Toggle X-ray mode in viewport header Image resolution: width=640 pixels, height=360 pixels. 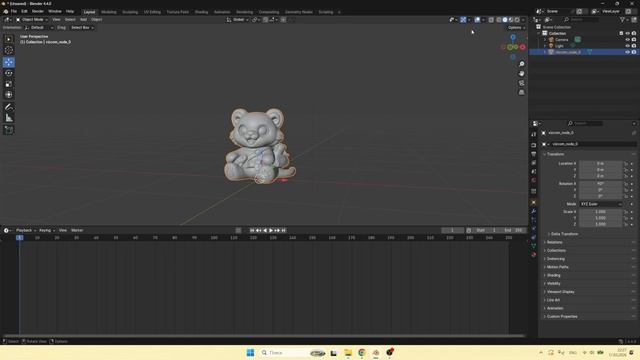click(491, 20)
